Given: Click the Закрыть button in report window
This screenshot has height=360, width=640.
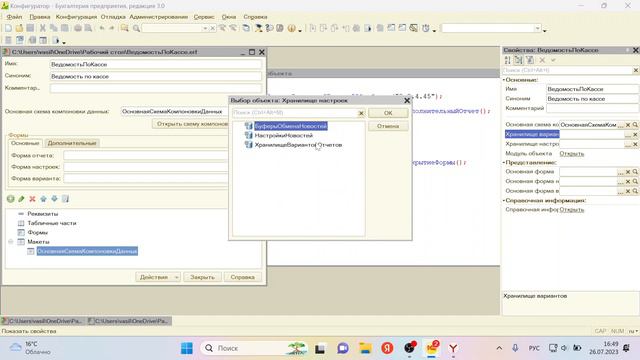Looking at the screenshot, I should click(x=202, y=277).
